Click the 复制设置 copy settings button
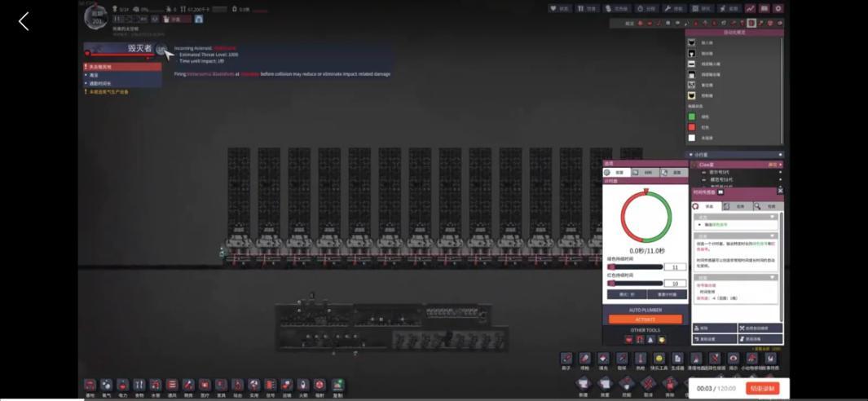 pos(715,339)
